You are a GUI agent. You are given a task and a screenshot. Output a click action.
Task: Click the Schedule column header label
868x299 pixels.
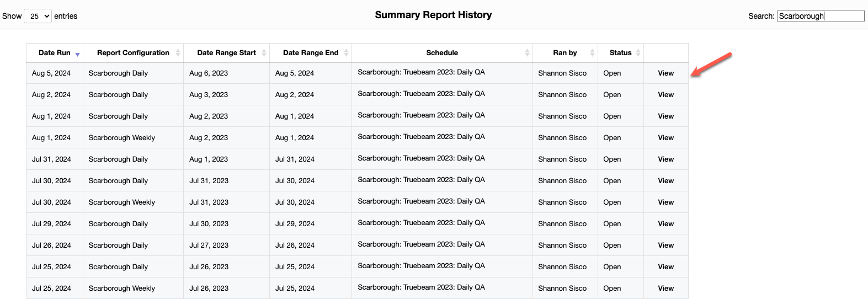tap(441, 53)
